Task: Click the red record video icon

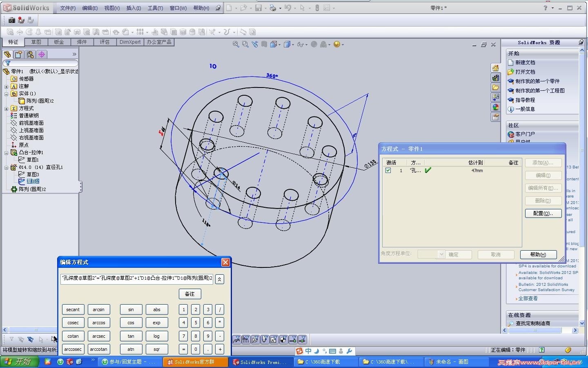Action: (21, 20)
